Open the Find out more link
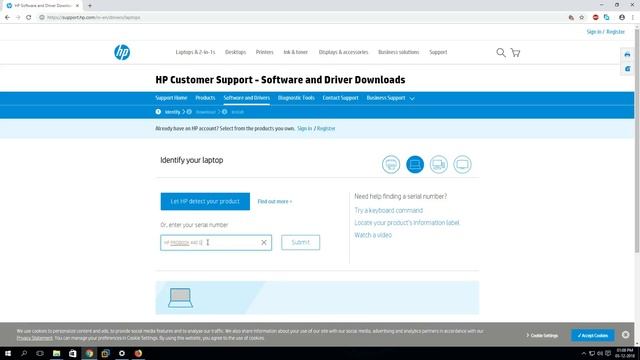 point(275,202)
